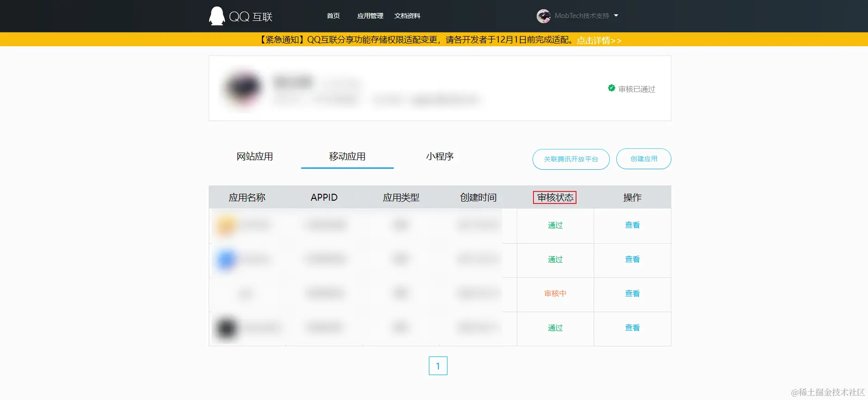Click 点击详情>> link in notice banner

[599, 41]
